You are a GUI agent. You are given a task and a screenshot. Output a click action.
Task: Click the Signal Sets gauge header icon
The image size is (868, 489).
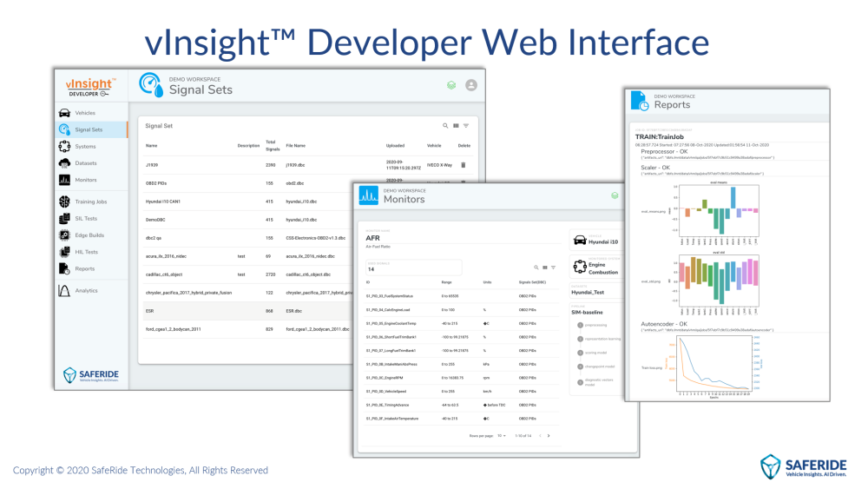pos(150,85)
